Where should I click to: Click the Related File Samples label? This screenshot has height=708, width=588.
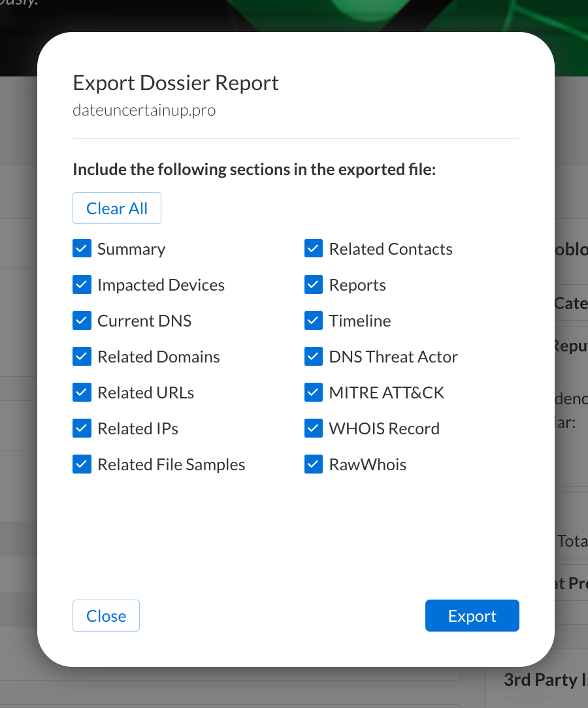(171, 464)
